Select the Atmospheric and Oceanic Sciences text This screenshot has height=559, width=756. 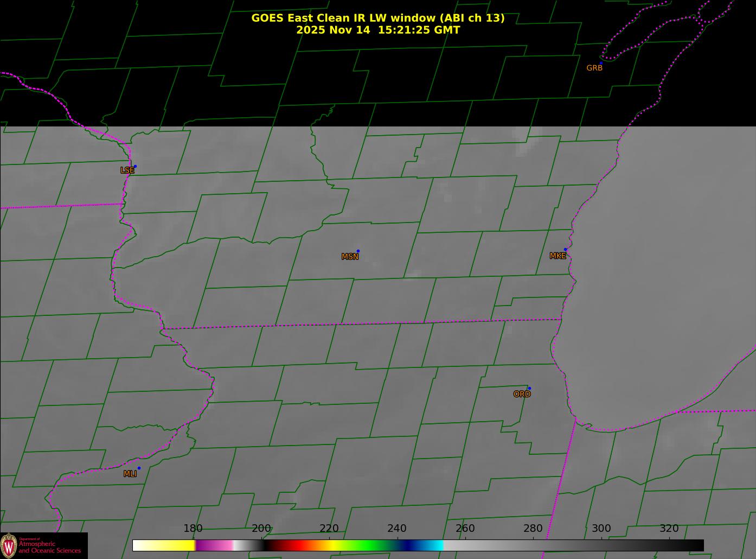pos(49,547)
